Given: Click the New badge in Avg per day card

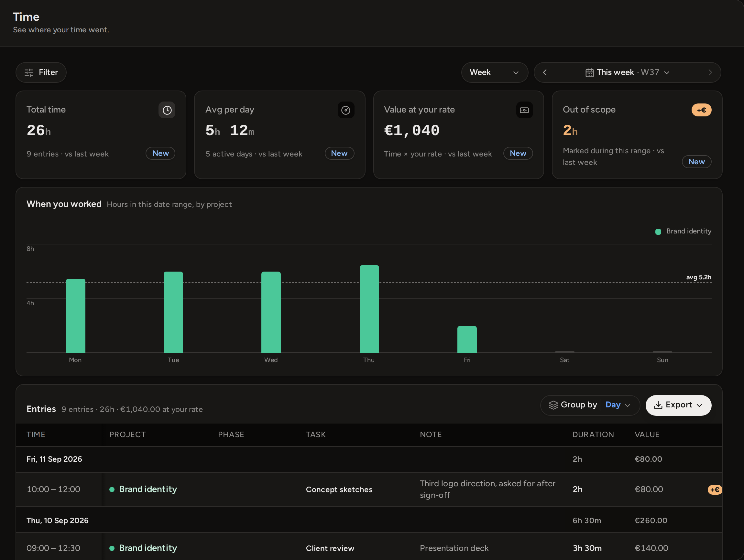Looking at the screenshot, I should point(339,153).
